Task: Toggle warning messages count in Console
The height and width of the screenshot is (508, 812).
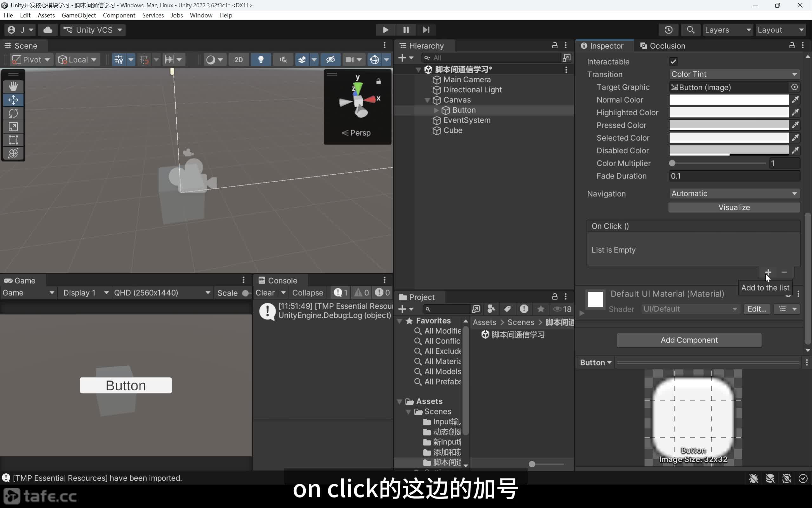Action: 362,293
